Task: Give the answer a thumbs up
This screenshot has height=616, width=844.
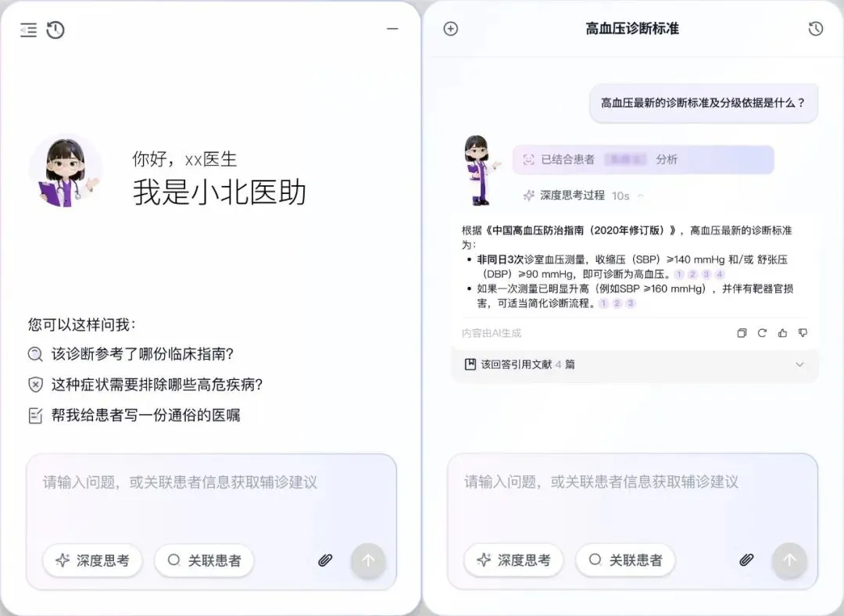Action: pos(782,333)
